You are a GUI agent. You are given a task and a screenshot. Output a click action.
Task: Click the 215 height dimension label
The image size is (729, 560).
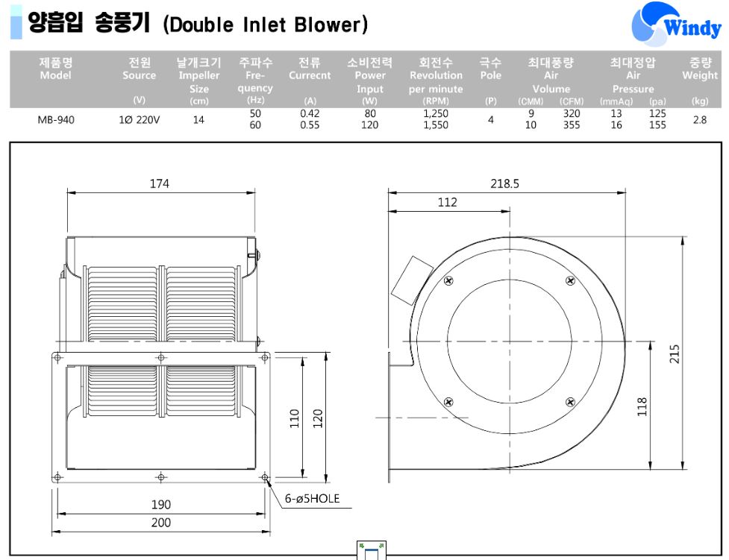[675, 353]
